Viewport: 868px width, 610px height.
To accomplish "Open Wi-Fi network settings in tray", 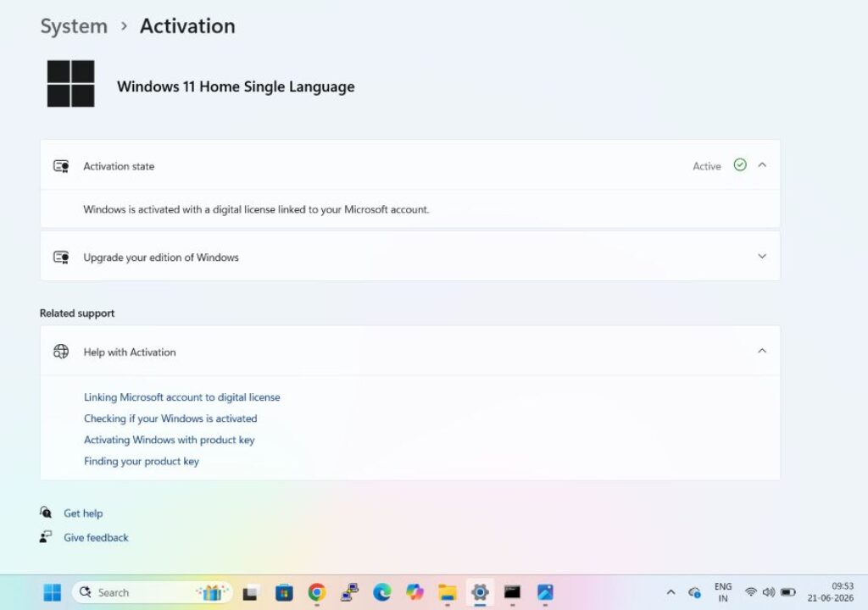I will point(751,591).
